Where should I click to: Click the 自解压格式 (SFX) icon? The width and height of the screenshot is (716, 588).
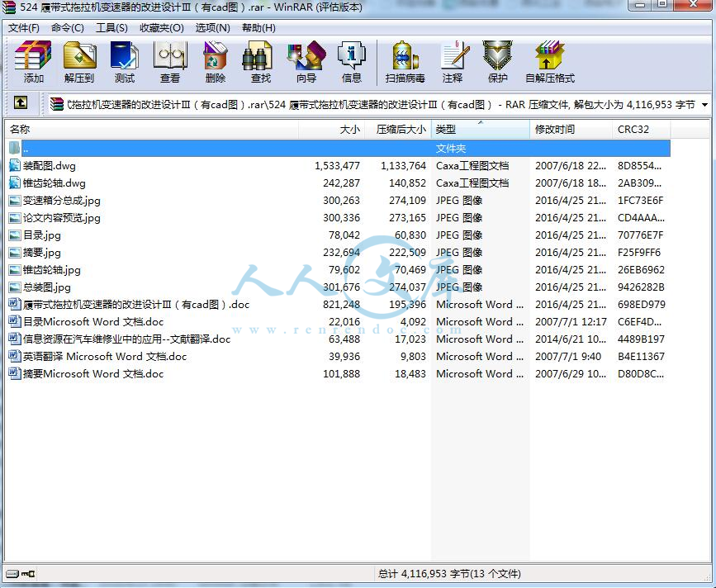coord(550,62)
